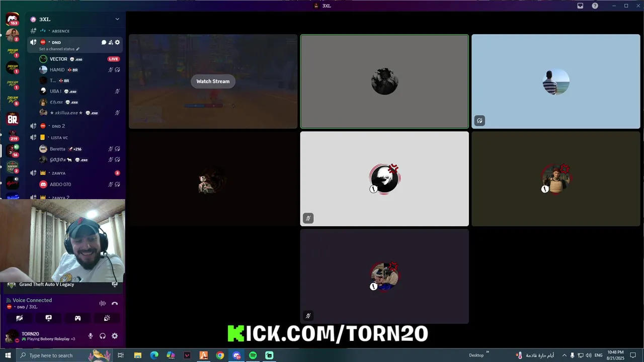Select the bottom center participant tile
644x362 pixels.
[384, 276]
